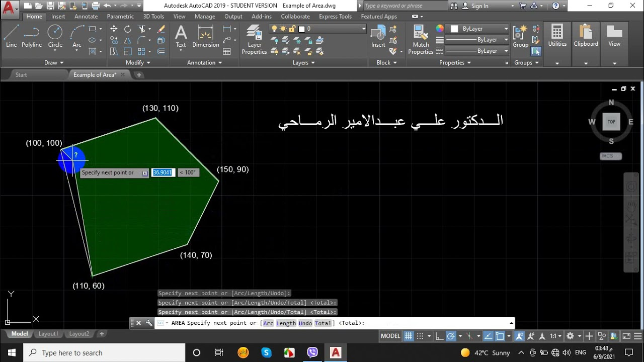Click the Trim scissors tool

pyautogui.click(x=142, y=29)
